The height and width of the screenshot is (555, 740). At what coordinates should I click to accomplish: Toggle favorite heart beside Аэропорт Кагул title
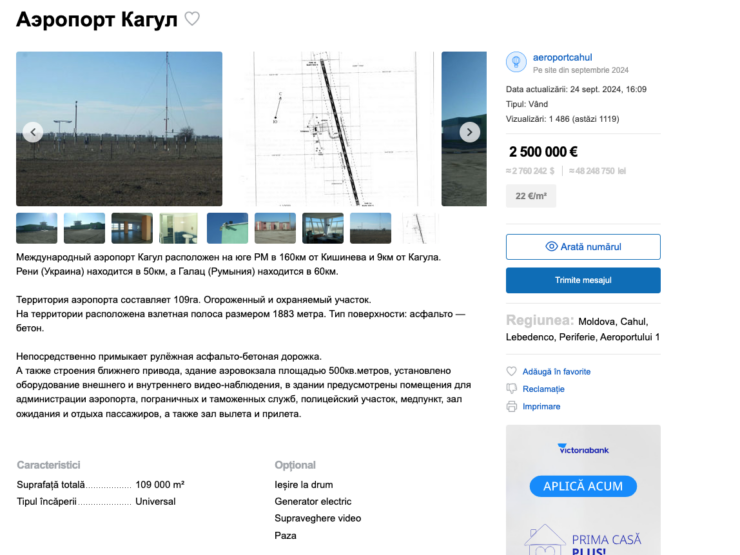pyautogui.click(x=192, y=19)
